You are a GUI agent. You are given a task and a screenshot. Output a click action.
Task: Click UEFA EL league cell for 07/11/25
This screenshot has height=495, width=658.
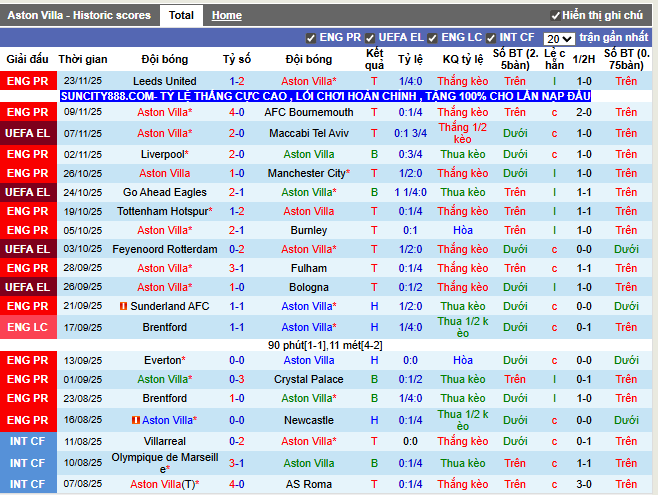coord(28,133)
